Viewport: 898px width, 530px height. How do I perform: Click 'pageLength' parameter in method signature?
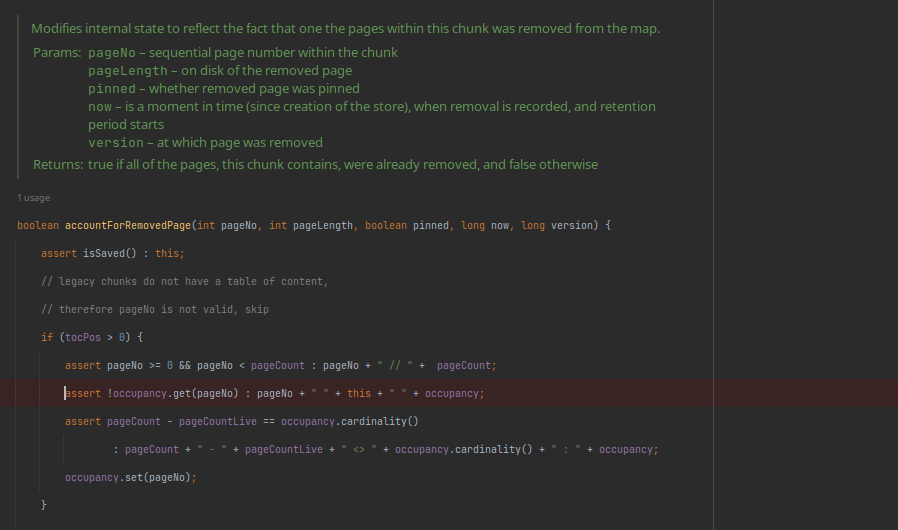(x=322, y=225)
